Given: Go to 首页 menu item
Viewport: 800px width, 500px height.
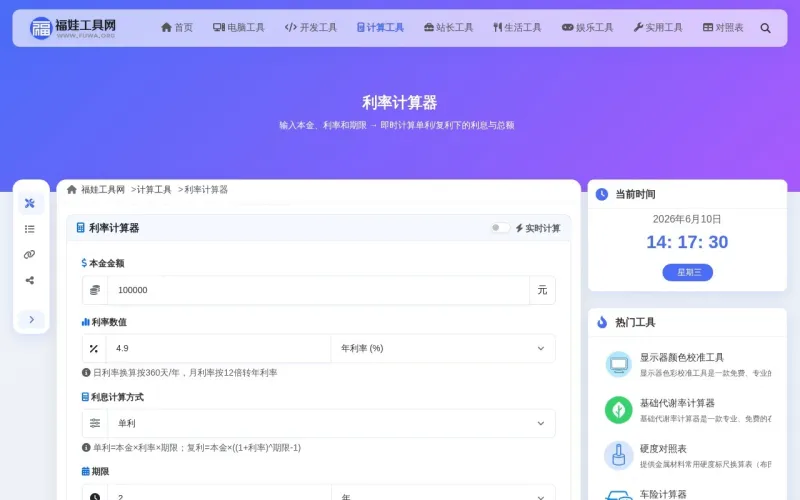Looking at the screenshot, I should (177, 28).
